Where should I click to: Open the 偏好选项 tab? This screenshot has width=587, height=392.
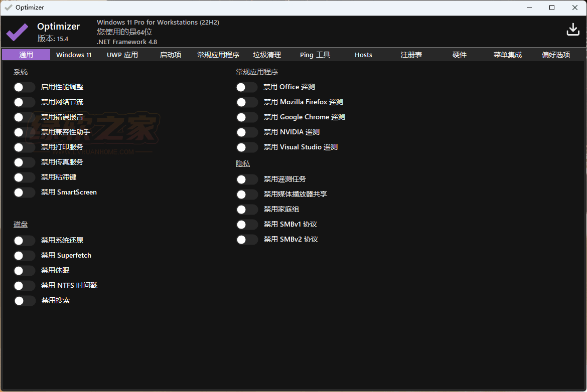555,55
